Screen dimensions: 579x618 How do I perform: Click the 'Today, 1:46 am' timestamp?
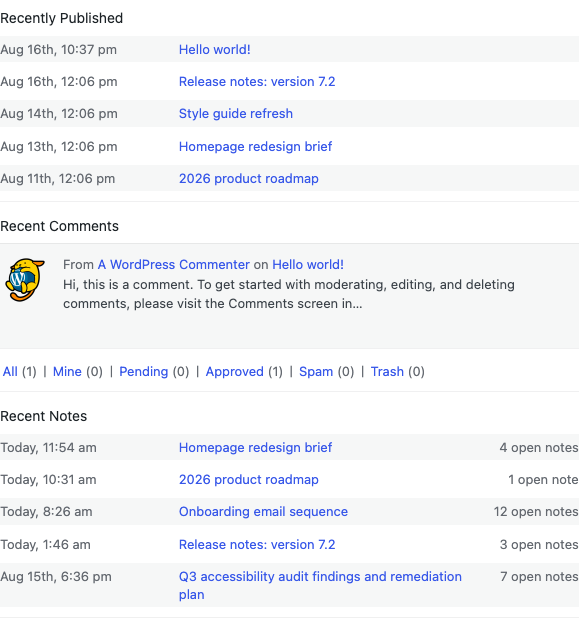click(45, 545)
